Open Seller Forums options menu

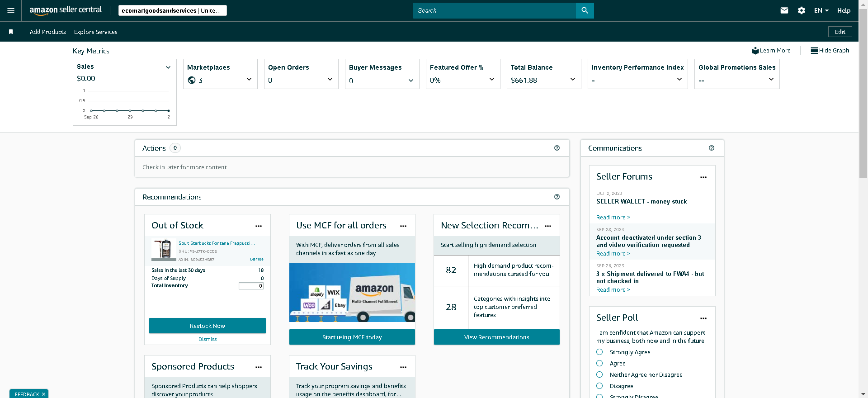click(x=703, y=177)
